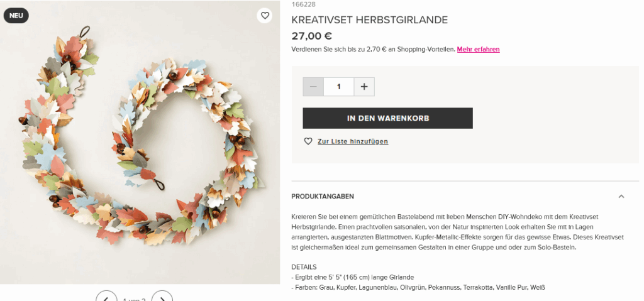Increase quantity with the plus button

(364, 87)
